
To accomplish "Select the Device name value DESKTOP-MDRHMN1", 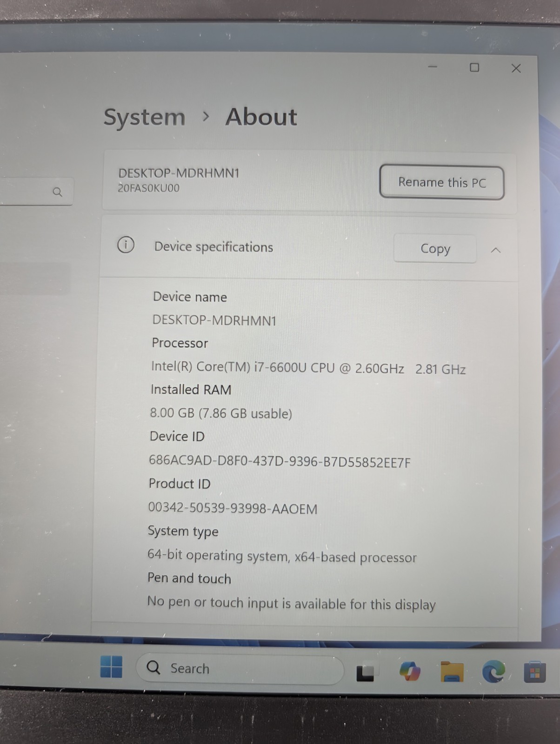I will 214,320.
